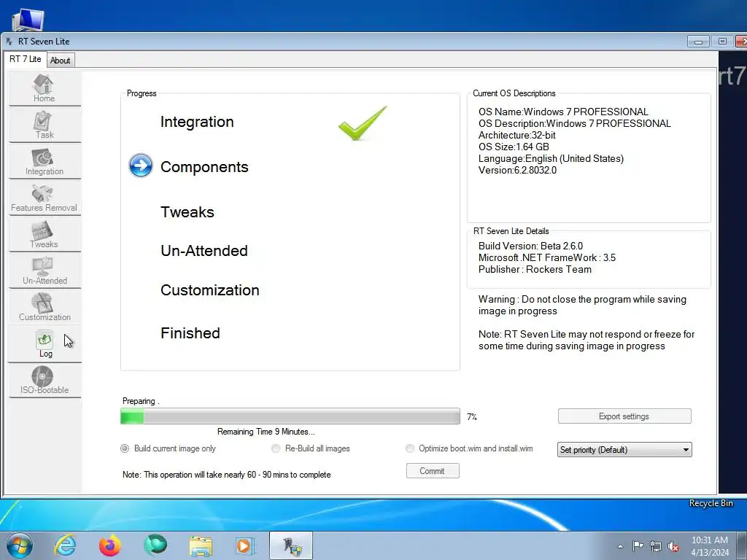This screenshot has width=747, height=560.
Task: Select the RT Seven Lite taskbar button
Action: [291, 545]
